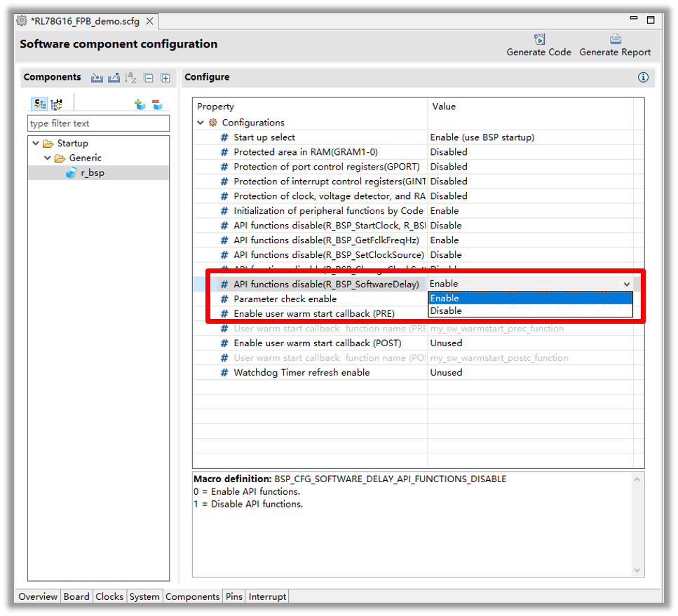Screen dimensions: 678x616
Task: Expand all components with the plus icon
Action: [x=165, y=78]
